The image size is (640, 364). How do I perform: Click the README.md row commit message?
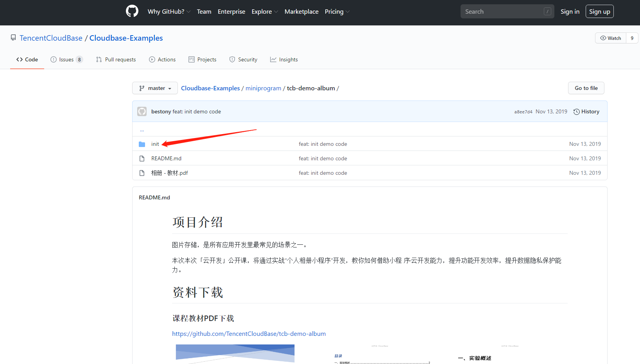(x=323, y=158)
